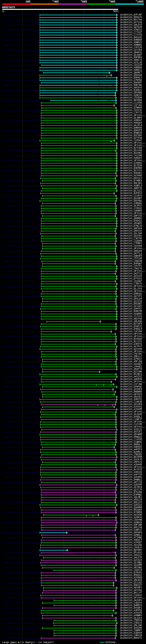Select the label UniRef100_A1W9Q0
The height and width of the screenshot is (644, 146).
(131, 314)
